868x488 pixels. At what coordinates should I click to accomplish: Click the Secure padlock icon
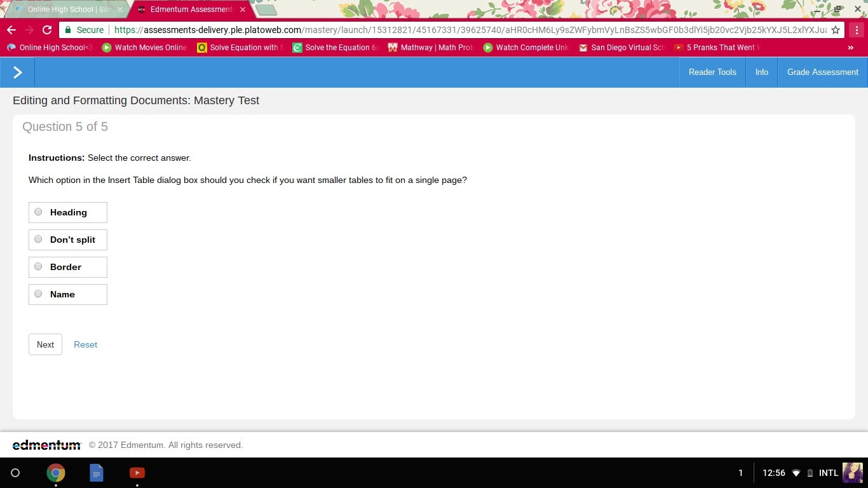coord(68,30)
